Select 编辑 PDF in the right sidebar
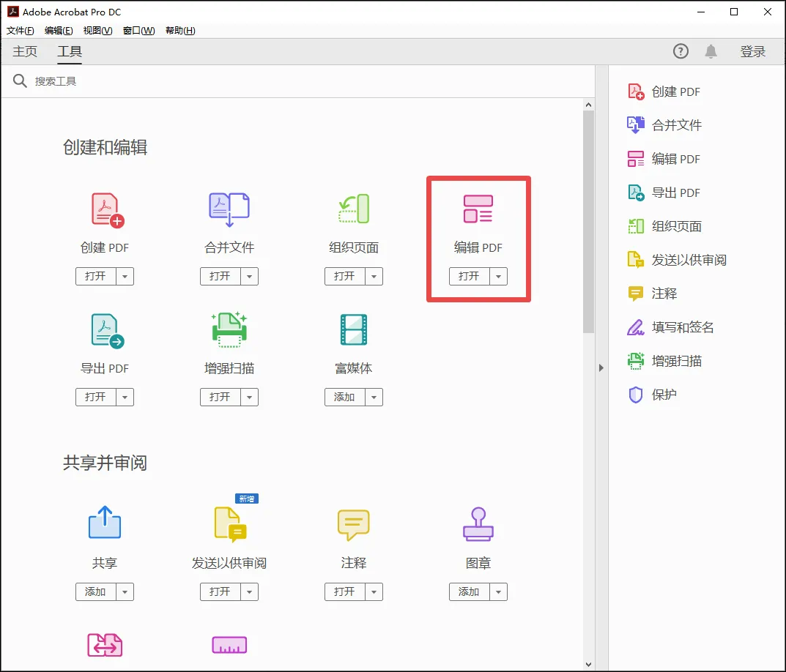The width and height of the screenshot is (786, 672). [x=664, y=159]
